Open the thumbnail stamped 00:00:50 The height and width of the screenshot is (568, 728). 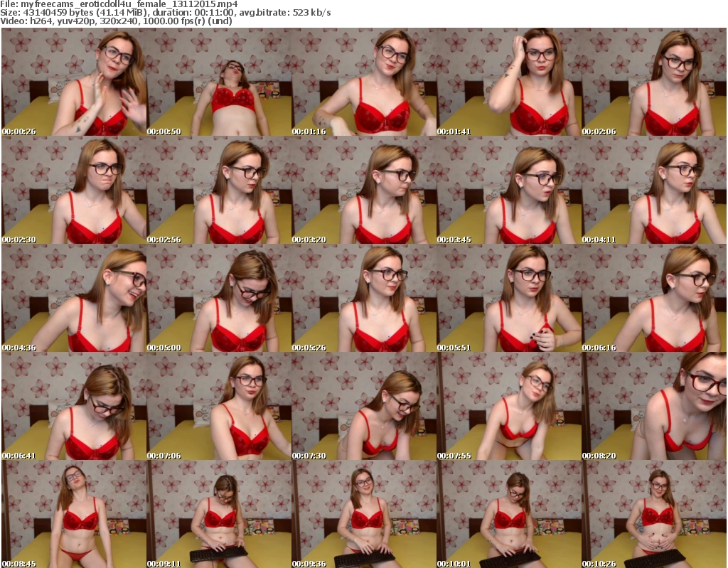click(219, 82)
